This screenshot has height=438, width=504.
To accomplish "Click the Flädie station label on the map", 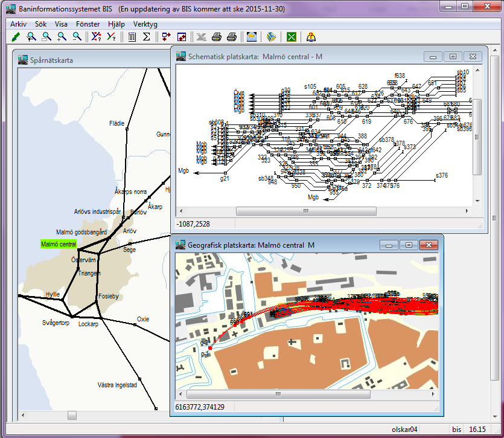I will click(x=116, y=123).
